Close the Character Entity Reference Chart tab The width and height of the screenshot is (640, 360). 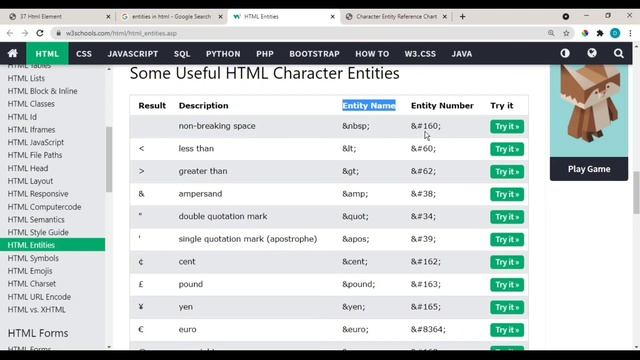(445, 17)
